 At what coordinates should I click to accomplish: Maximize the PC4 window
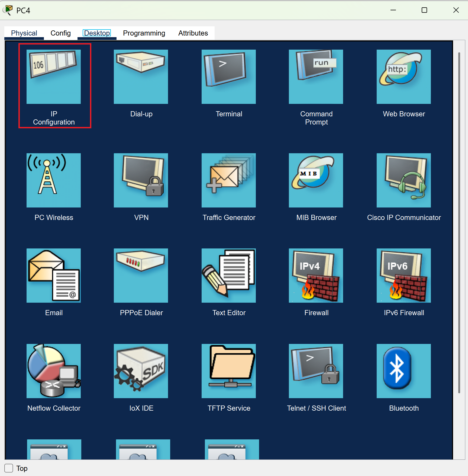(424, 10)
